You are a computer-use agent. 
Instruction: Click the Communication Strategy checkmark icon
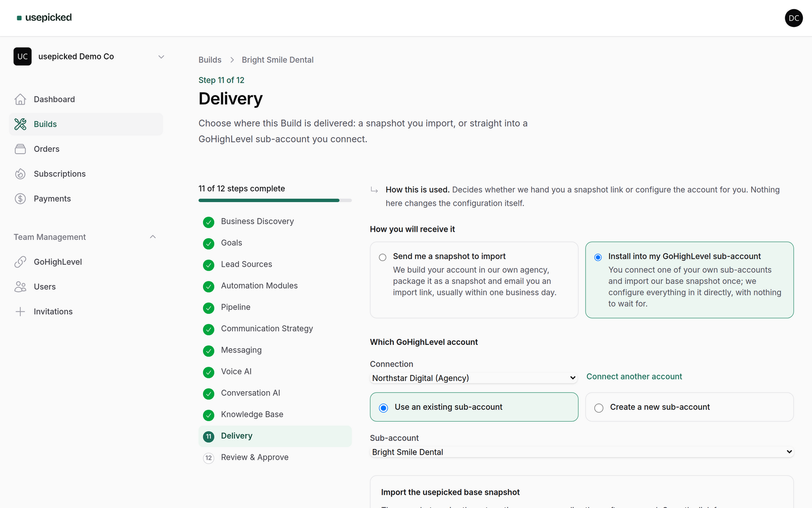tap(209, 329)
